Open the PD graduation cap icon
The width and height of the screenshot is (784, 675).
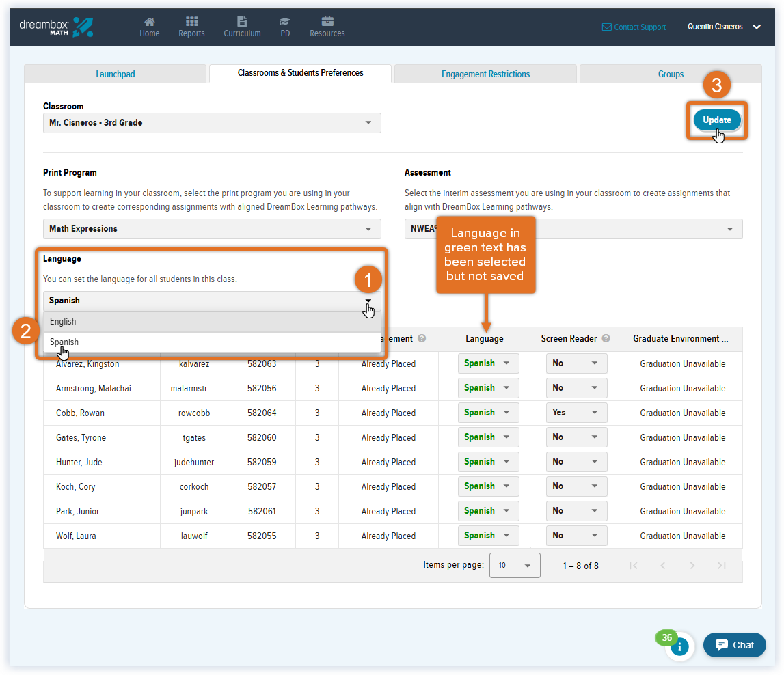(285, 21)
